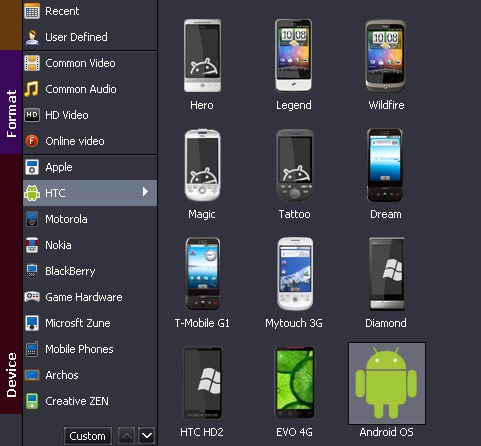Open the Mobile Phones category

[x=90, y=349]
